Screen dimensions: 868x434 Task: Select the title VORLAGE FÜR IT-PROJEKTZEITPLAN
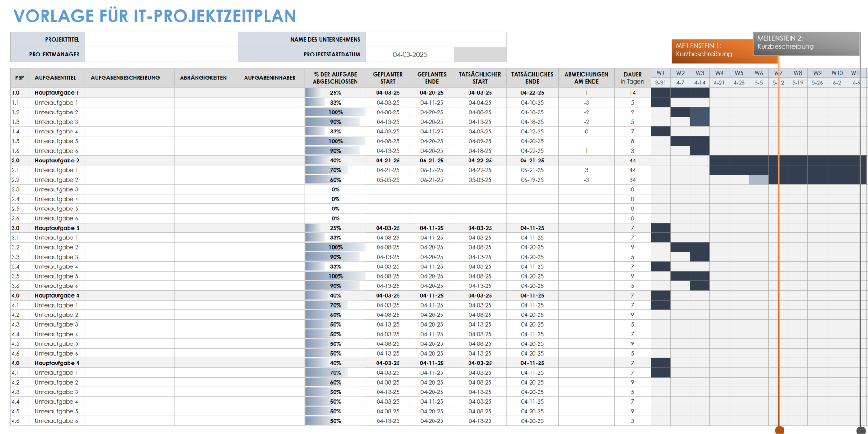point(154,16)
